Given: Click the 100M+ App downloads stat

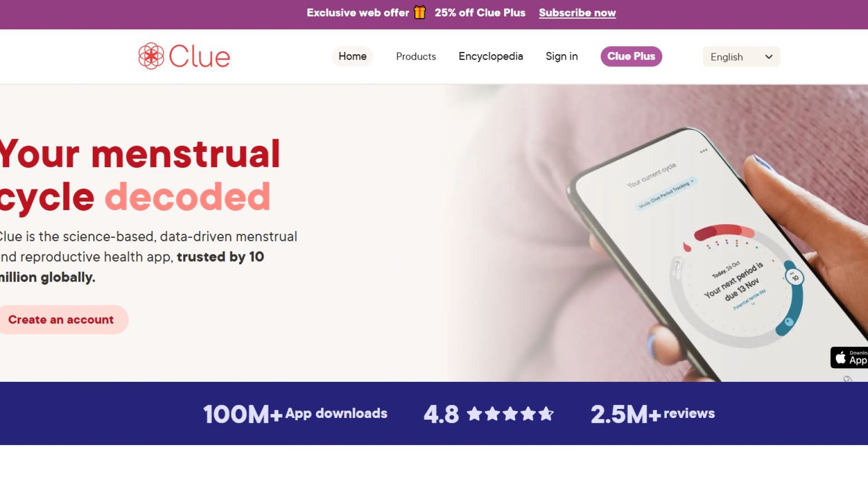Looking at the screenshot, I should click(x=295, y=413).
